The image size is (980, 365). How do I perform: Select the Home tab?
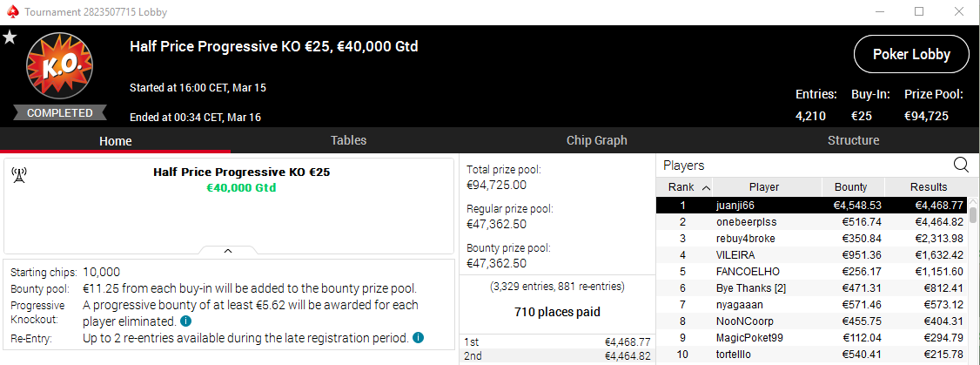click(115, 140)
